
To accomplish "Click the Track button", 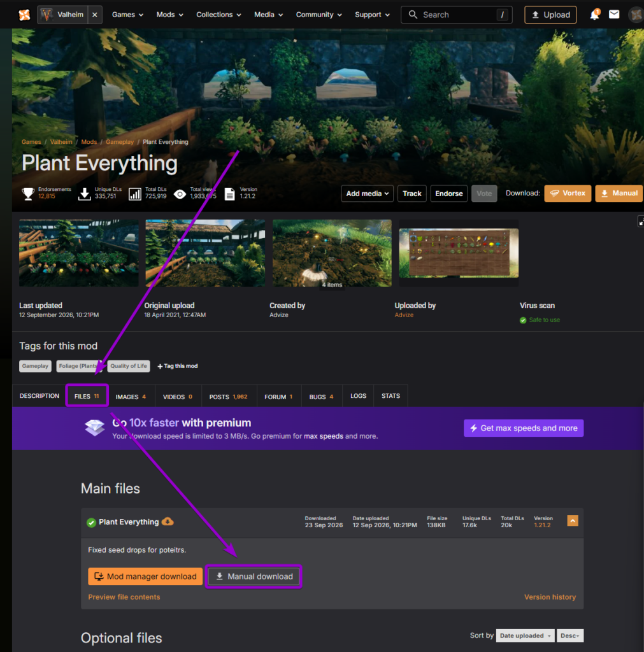I will coord(412,194).
